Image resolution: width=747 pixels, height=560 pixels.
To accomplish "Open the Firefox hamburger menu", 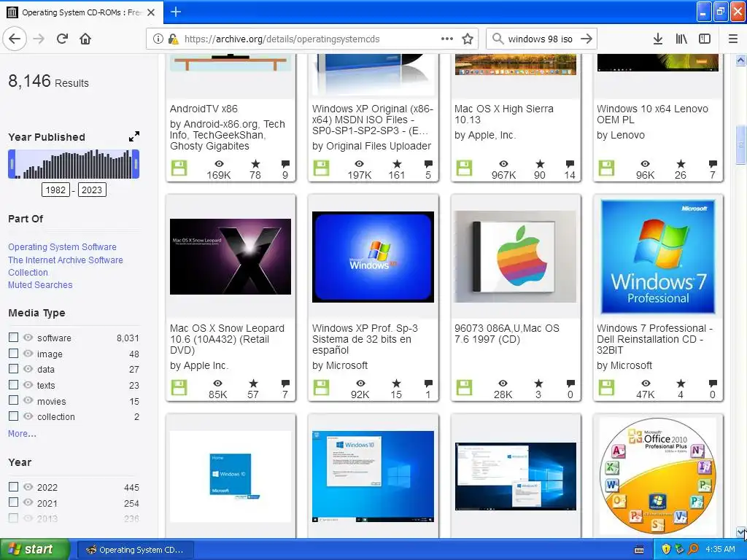I will 732,39.
